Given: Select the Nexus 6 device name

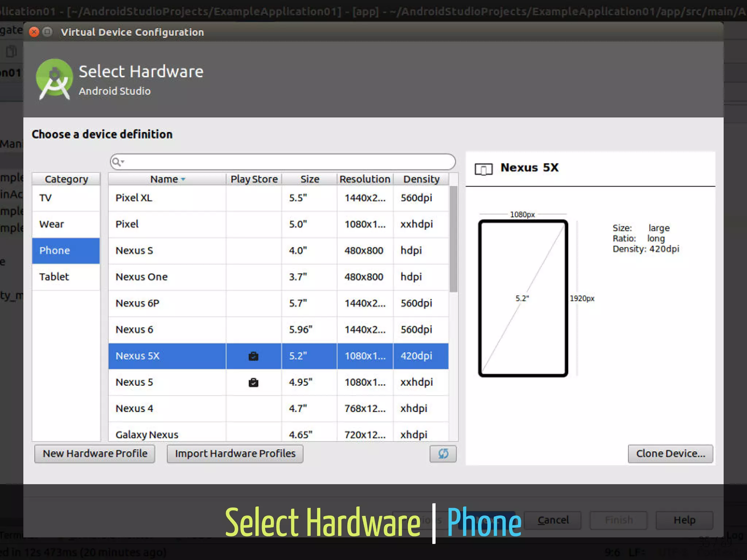Looking at the screenshot, I should (134, 330).
